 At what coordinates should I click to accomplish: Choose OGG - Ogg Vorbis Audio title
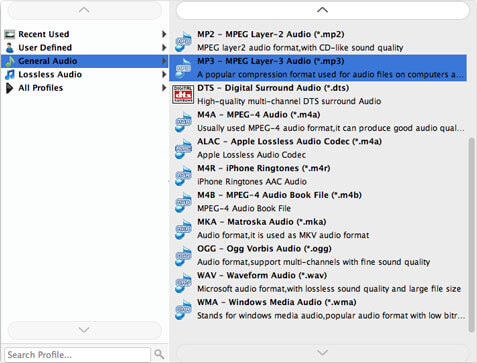point(264,249)
